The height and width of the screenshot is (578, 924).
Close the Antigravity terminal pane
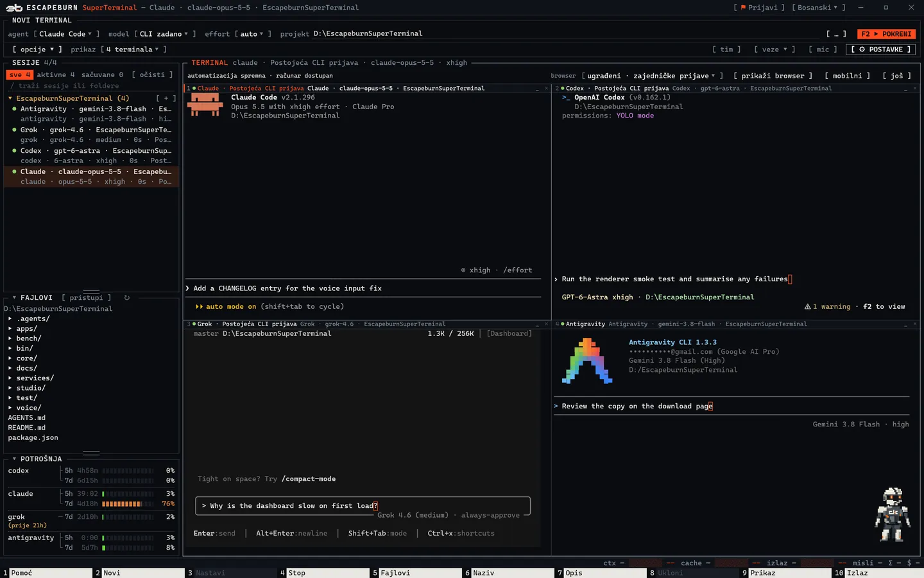[x=914, y=324]
